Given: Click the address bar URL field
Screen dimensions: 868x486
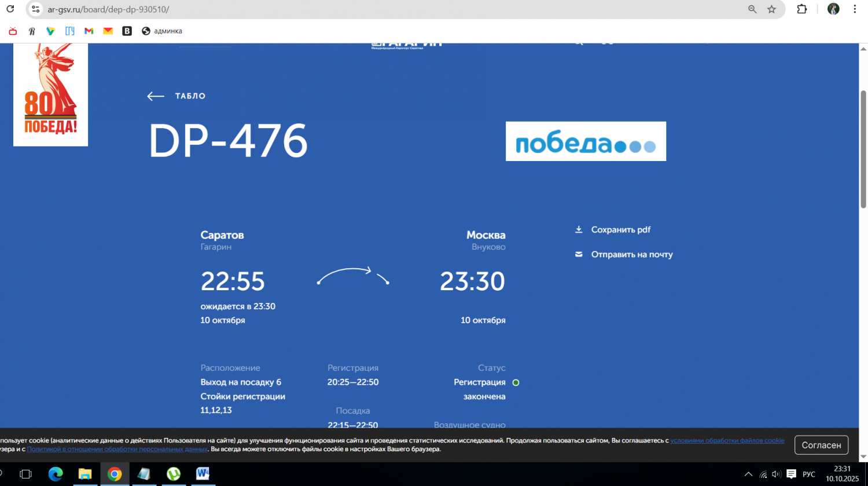Looking at the screenshot, I should tap(347, 9).
